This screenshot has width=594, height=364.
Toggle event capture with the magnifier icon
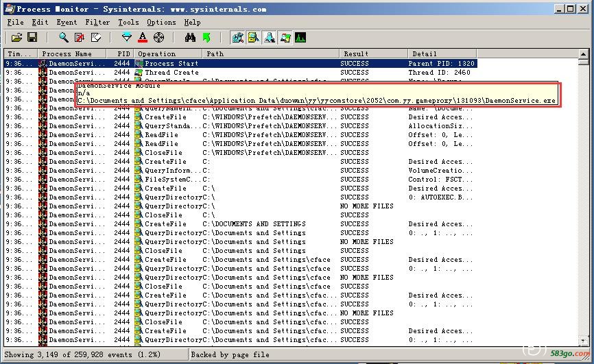point(63,38)
